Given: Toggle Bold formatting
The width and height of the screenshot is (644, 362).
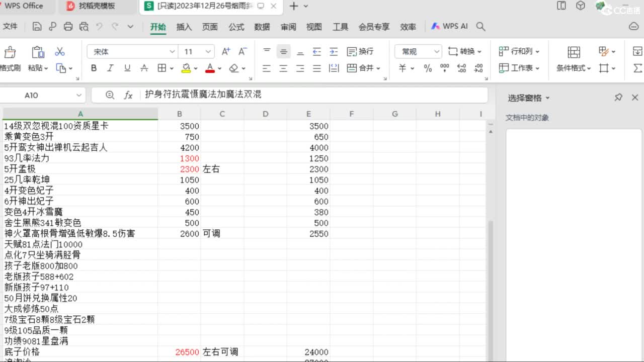Looking at the screenshot, I should click(x=94, y=68).
